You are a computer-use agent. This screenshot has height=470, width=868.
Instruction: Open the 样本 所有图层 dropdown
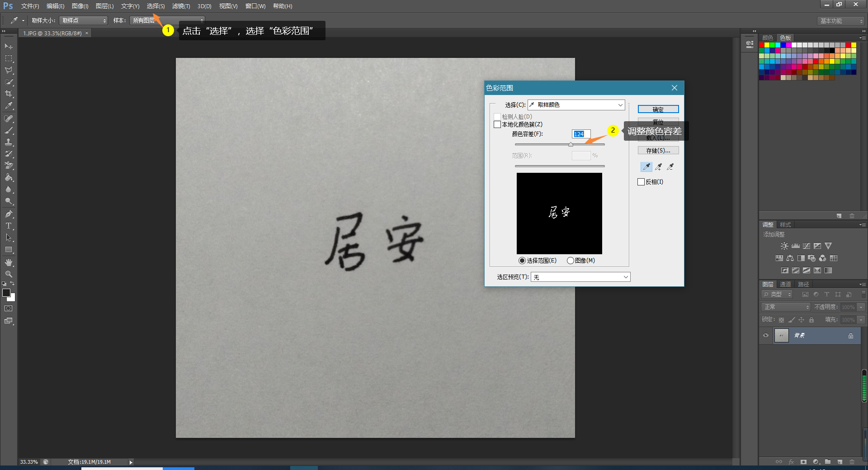click(x=167, y=20)
